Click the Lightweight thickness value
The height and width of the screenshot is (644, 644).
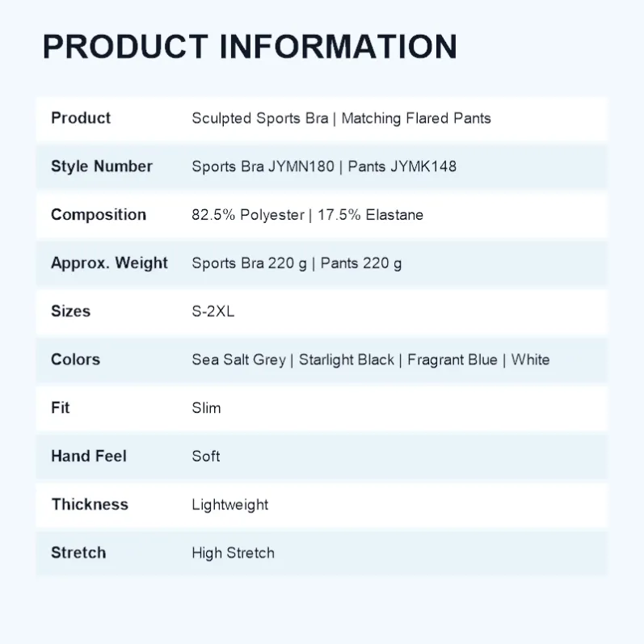(x=230, y=505)
